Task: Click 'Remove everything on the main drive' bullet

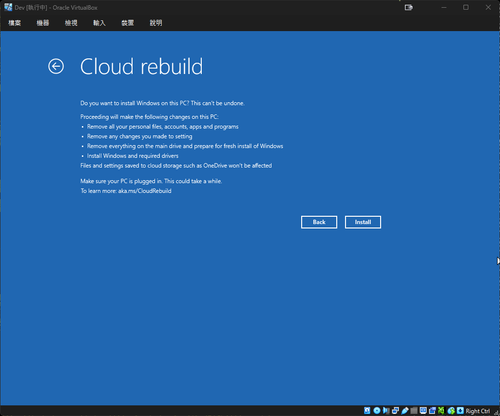Action: point(185,146)
